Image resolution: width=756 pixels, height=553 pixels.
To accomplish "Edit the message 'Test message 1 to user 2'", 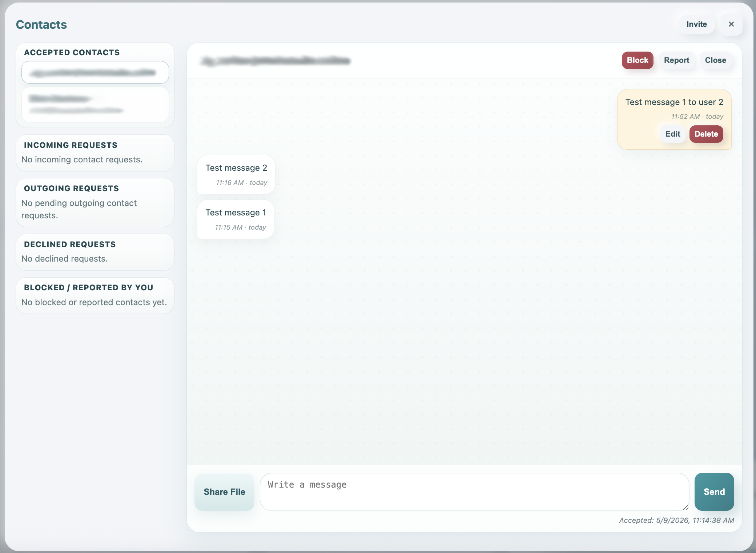I will point(673,134).
